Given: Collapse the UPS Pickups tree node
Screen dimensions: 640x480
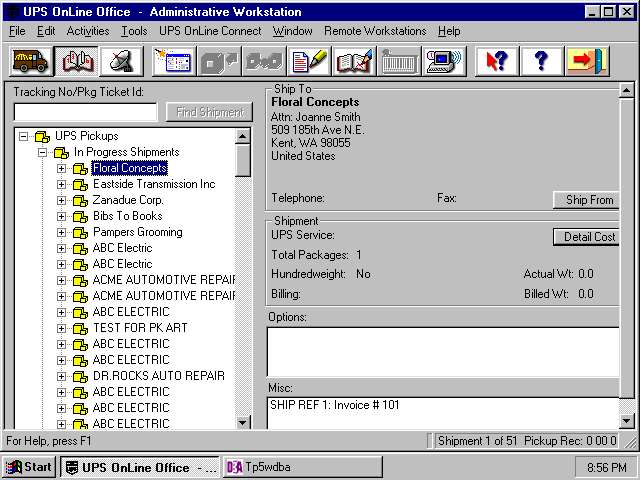Looking at the screenshot, I should point(24,136).
